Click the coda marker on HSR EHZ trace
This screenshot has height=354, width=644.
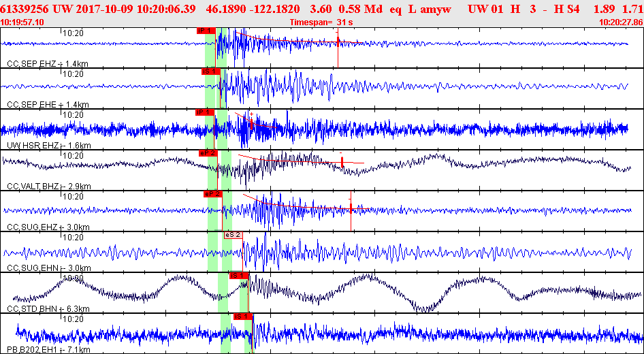coord(251,124)
